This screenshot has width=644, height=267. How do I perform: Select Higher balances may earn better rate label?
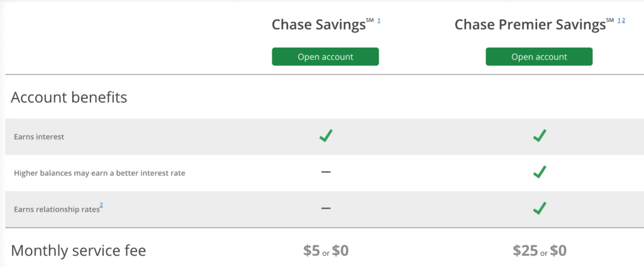point(99,173)
